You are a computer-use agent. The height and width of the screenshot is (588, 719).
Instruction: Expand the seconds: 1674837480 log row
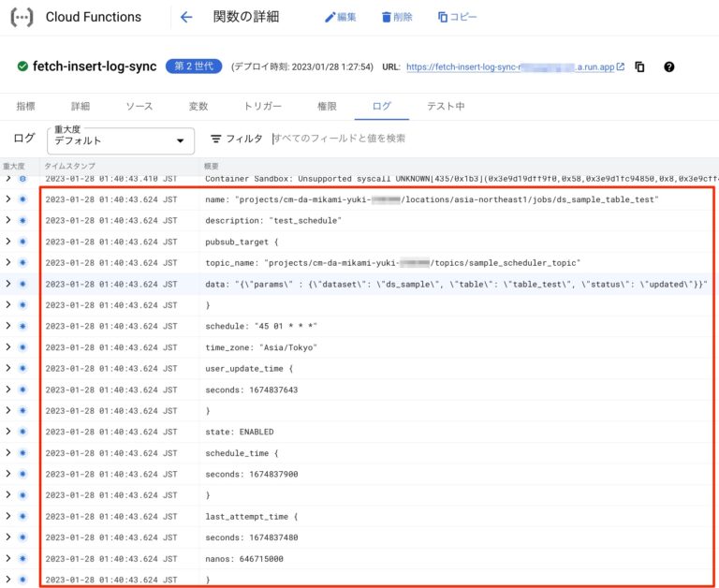[7, 537]
